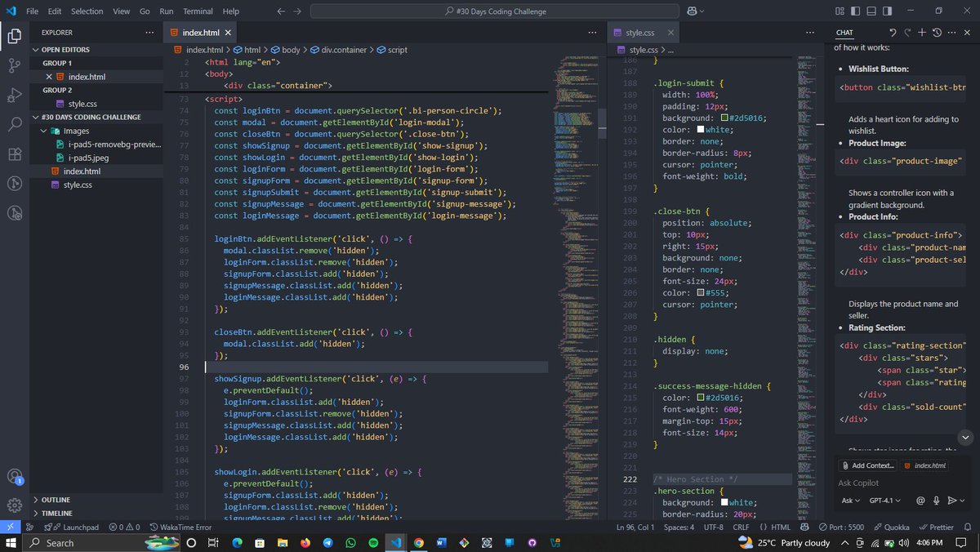Click the Ln 96, Col 1 indicator
This screenshot has width=980, height=552.
click(x=635, y=527)
